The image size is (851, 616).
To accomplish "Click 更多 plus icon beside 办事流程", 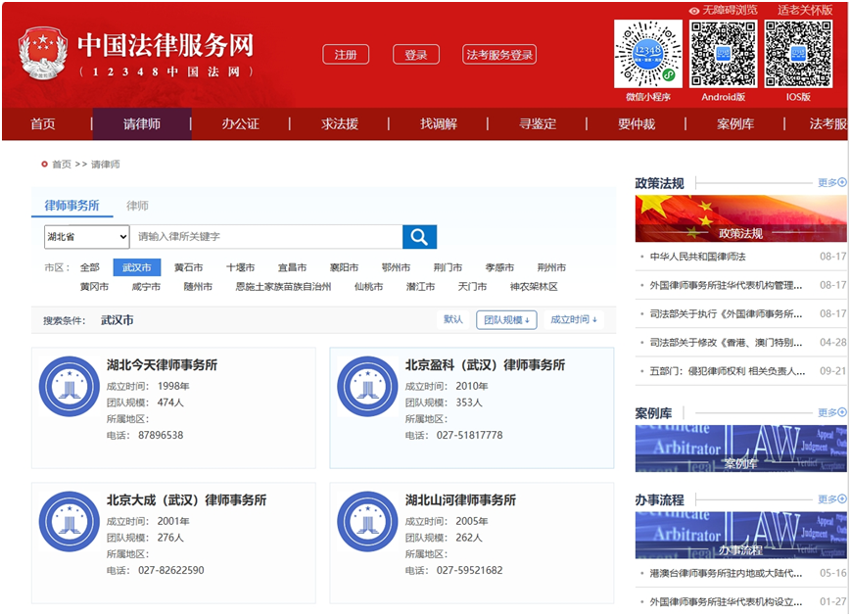I will point(842,498).
